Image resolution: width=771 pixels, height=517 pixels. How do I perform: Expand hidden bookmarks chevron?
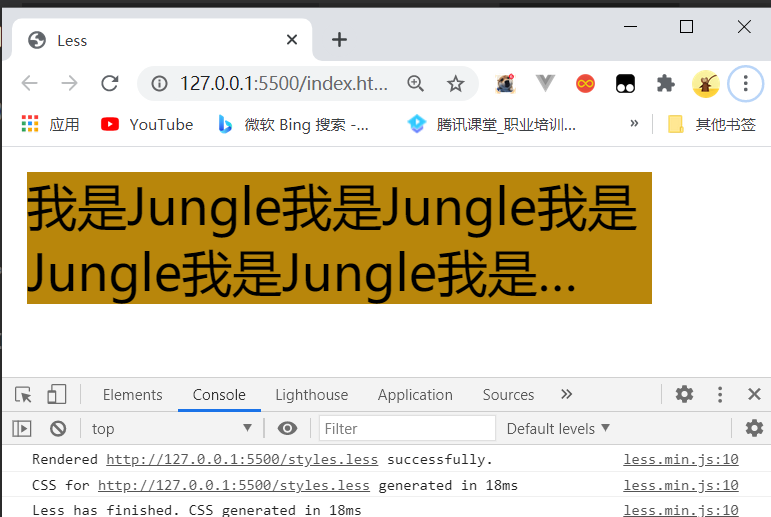(634, 123)
